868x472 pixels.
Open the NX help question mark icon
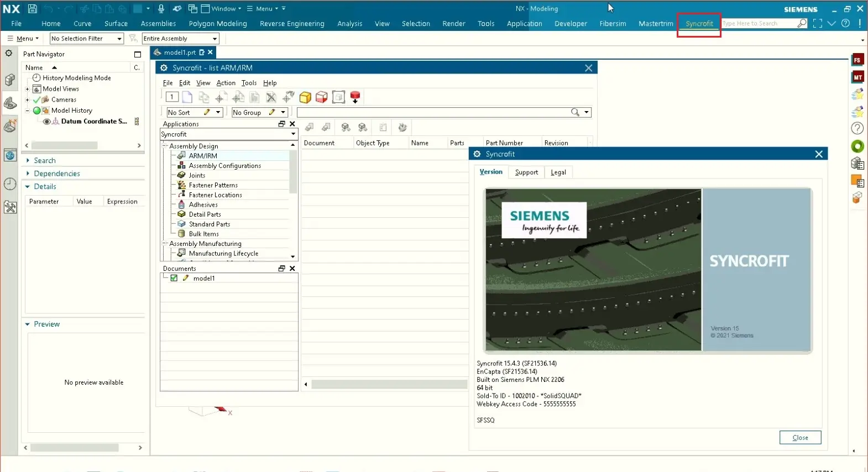pyautogui.click(x=845, y=23)
